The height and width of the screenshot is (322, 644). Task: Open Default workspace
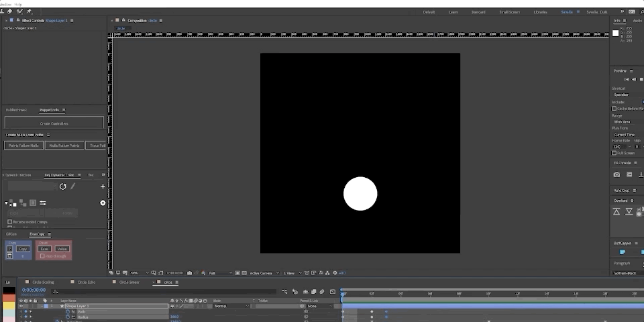pos(429,12)
